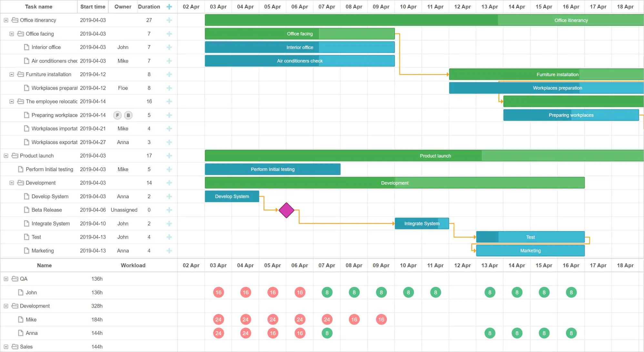Click the document icon beside Marketing task

pos(26,250)
